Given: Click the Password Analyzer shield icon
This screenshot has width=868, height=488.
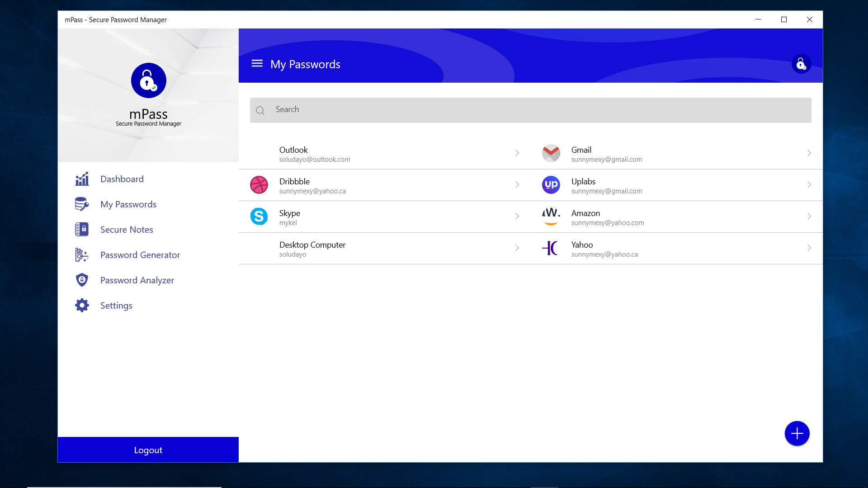Looking at the screenshot, I should (x=82, y=280).
